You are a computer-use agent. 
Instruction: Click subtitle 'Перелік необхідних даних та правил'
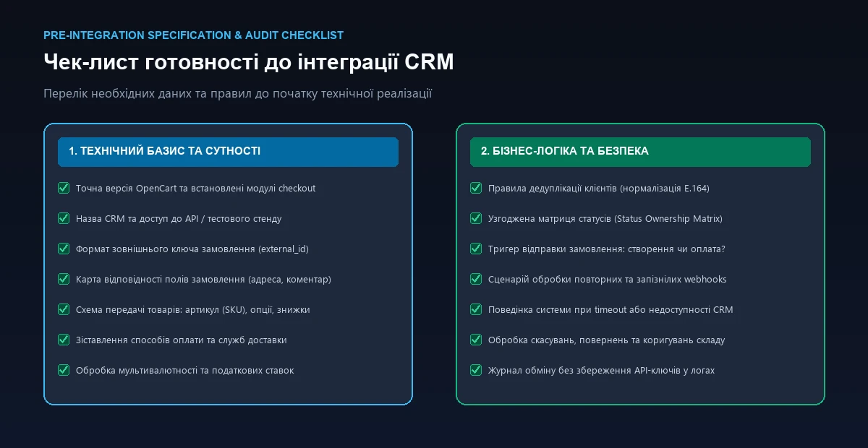point(237,94)
